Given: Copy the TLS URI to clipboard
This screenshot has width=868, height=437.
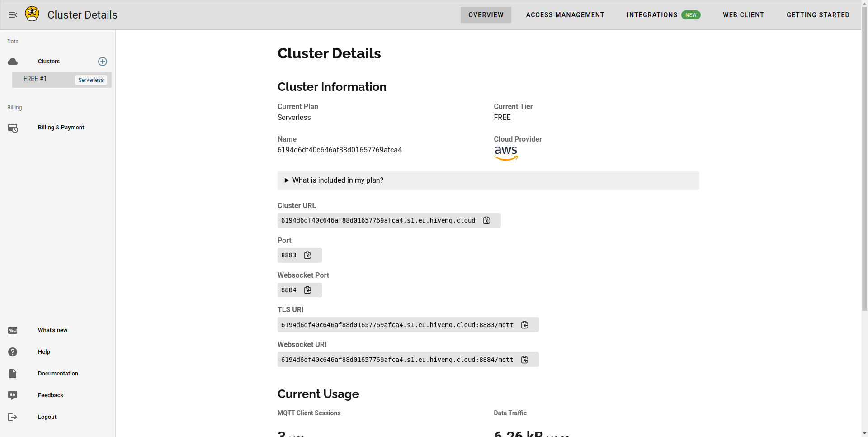Looking at the screenshot, I should [524, 325].
